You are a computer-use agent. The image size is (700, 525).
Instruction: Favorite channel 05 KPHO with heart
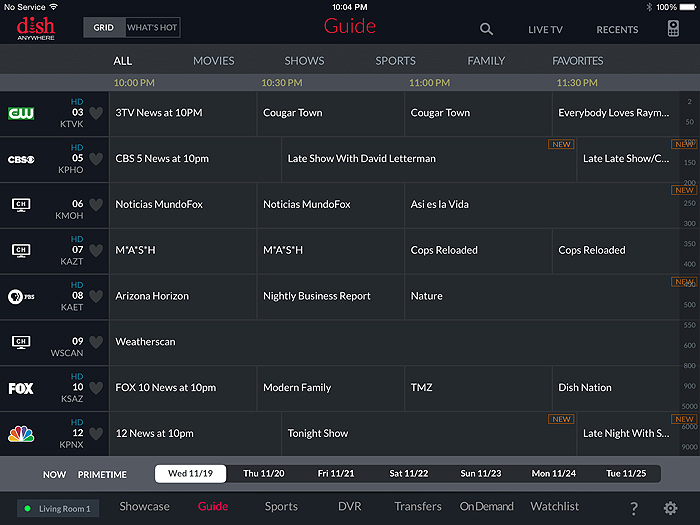96,159
